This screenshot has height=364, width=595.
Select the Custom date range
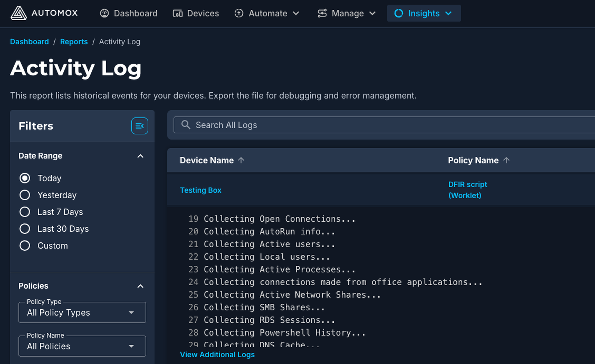[25, 246]
